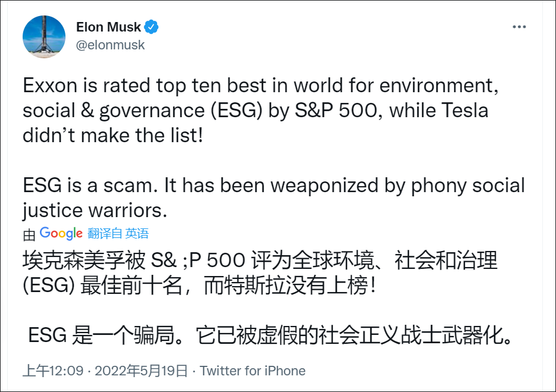Viewport: 556px width, 392px height.
Task: Click the Chinese paragraph starting 埃克森美孚
Action: pos(260,273)
